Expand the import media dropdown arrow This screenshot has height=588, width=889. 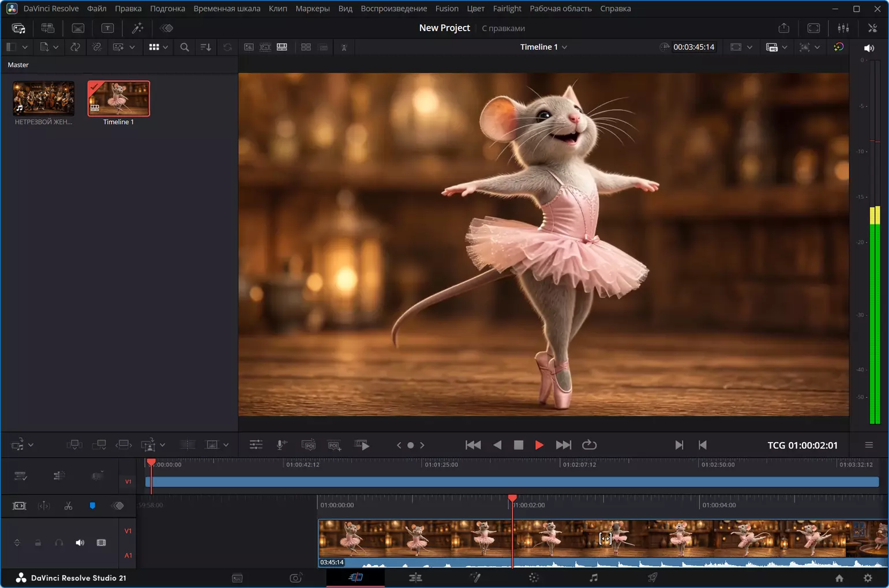click(x=56, y=47)
